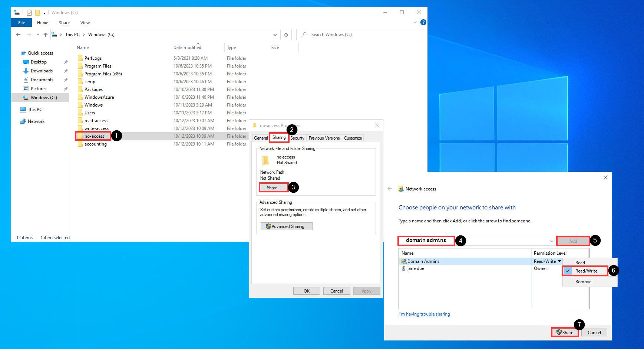Click the accounting folder icon
The image size is (644, 349).
click(x=80, y=144)
